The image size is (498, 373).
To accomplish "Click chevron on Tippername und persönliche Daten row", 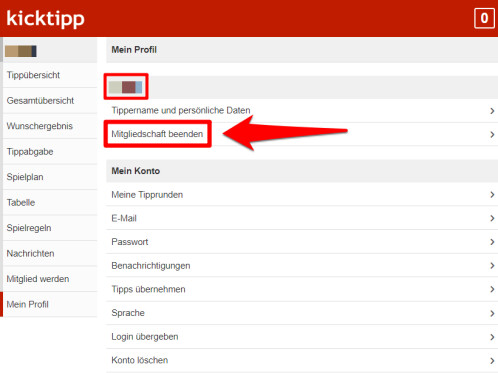I will point(492,111).
